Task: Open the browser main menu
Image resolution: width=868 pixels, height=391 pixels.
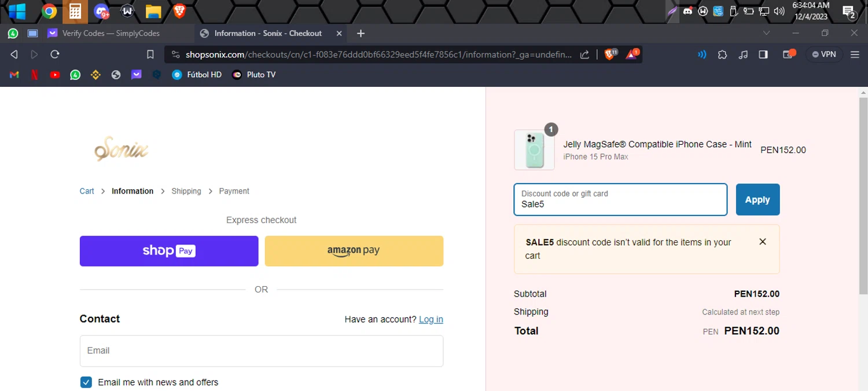Action: click(x=855, y=54)
